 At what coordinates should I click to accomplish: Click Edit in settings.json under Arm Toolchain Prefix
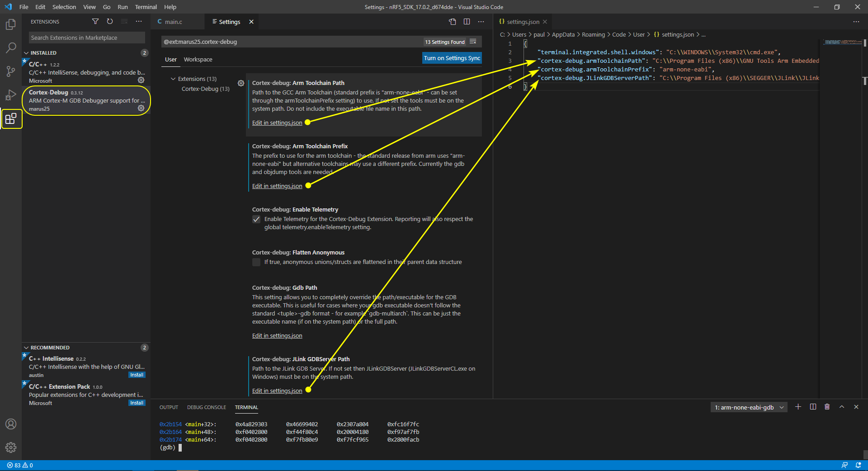tap(277, 186)
